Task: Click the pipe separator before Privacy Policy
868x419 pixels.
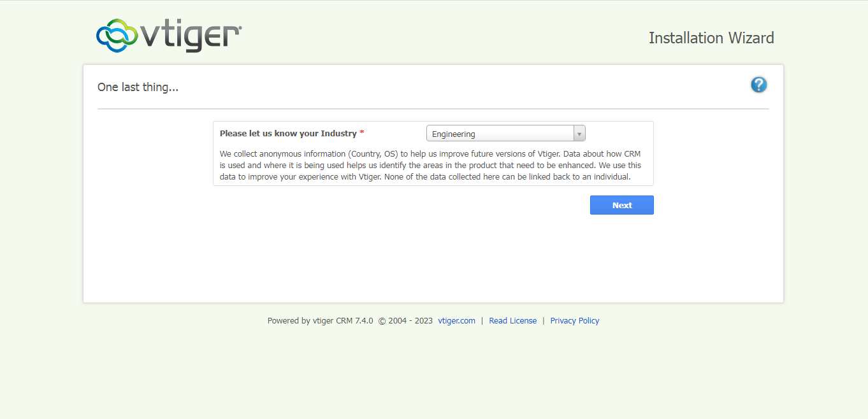Action: click(x=544, y=321)
